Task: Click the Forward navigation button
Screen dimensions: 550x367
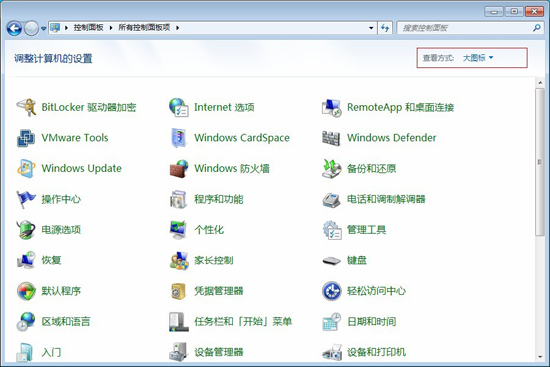Action: pyautogui.click(x=31, y=28)
